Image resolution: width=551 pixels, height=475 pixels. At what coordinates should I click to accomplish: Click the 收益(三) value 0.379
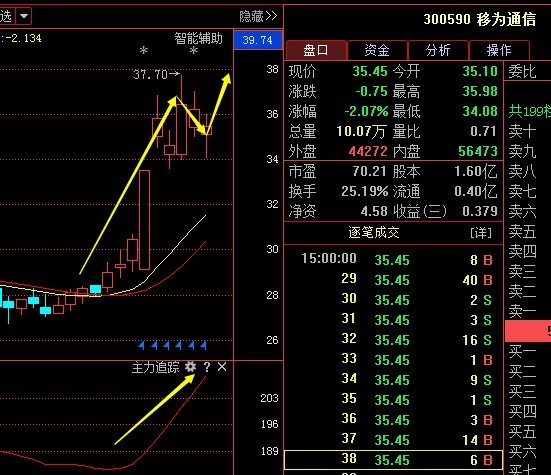(x=480, y=212)
